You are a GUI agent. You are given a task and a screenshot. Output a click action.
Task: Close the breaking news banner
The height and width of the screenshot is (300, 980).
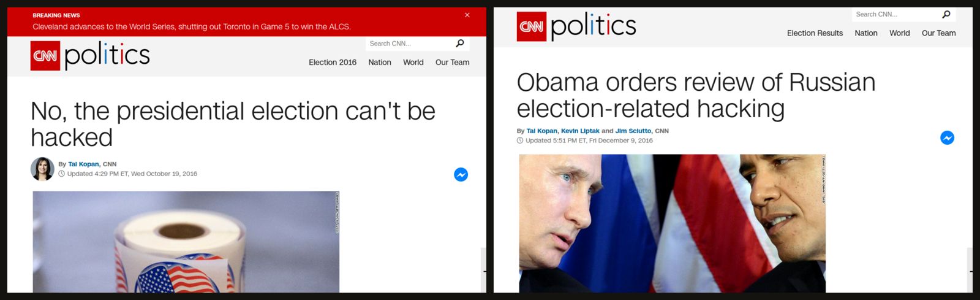[467, 15]
